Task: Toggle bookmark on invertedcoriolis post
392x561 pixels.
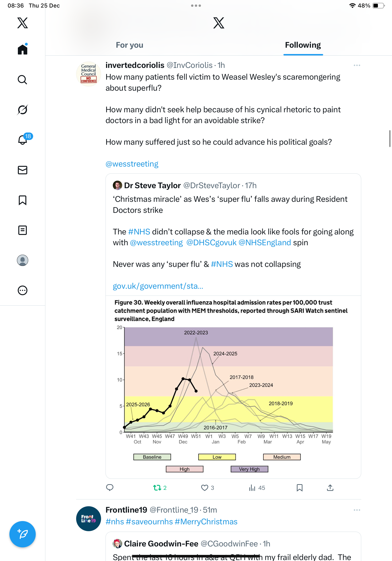Action: (299, 488)
